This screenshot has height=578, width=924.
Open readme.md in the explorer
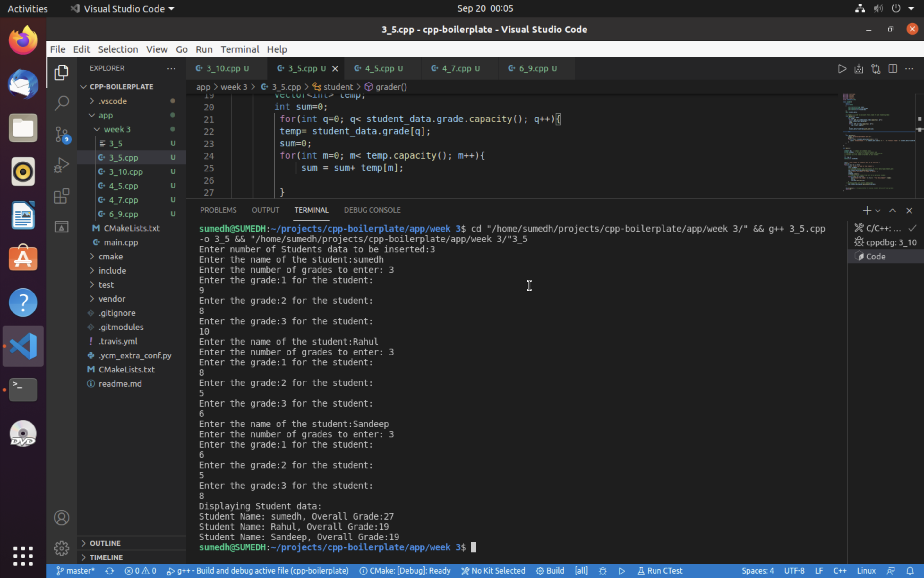pyautogui.click(x=120, y=384)
